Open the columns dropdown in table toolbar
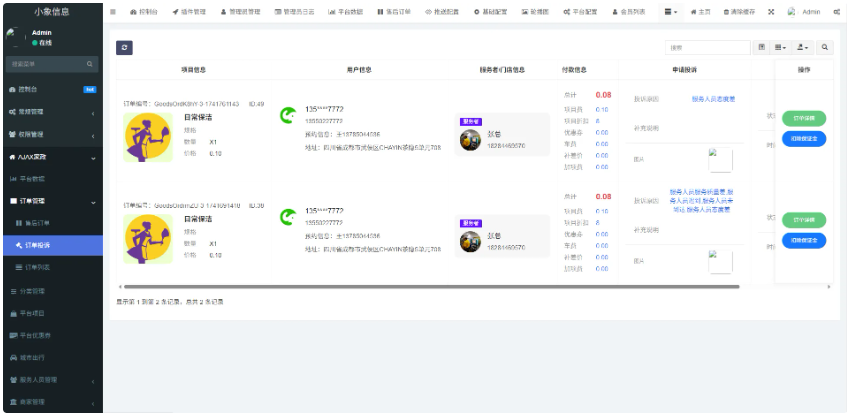 point(781,48)
